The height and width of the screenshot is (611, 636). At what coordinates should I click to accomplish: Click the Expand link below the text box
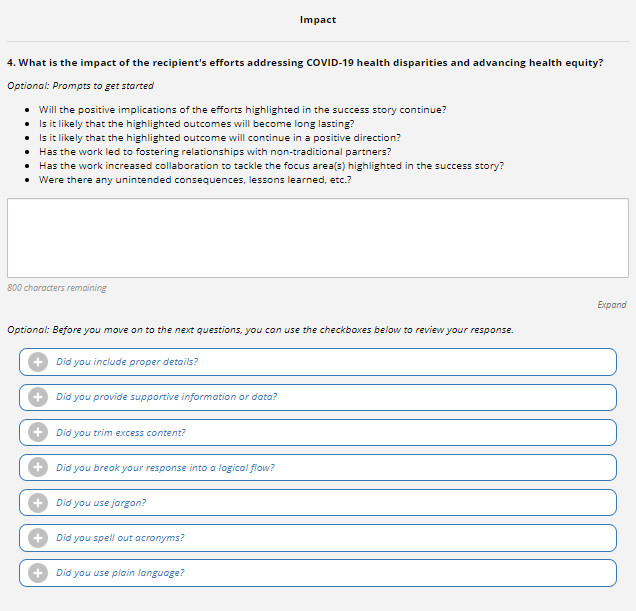click(612, 305)
